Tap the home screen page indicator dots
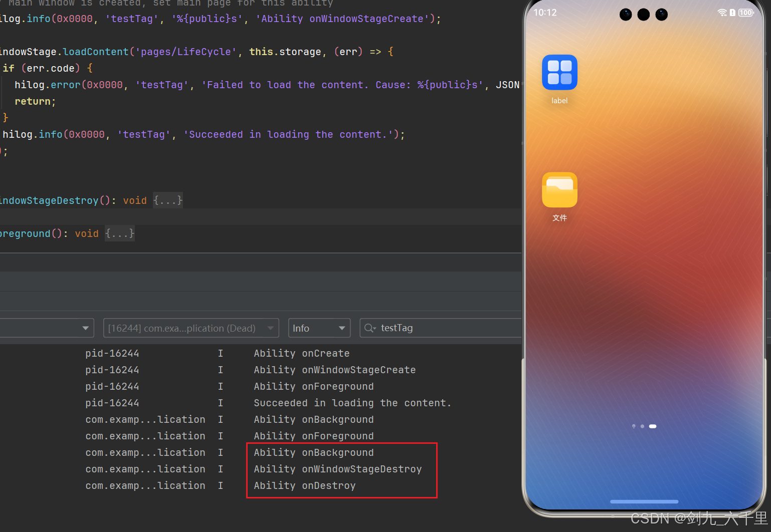 click(644, 426)
